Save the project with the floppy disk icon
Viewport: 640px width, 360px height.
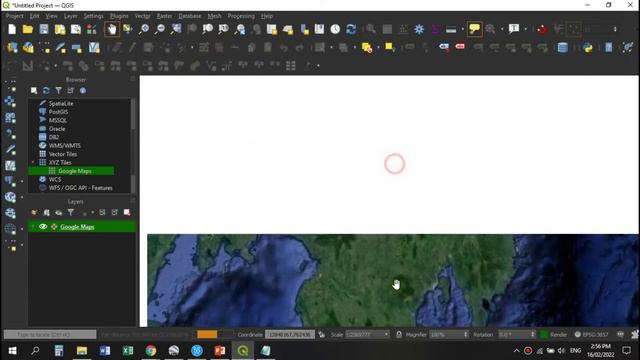click(x=44, y=29)
